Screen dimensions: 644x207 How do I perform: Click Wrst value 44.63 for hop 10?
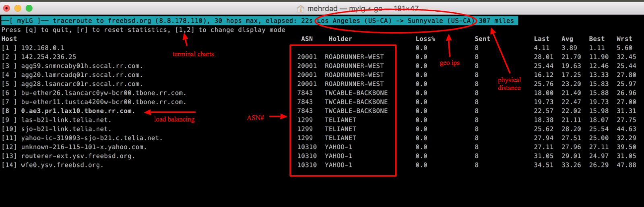[626, 129]
